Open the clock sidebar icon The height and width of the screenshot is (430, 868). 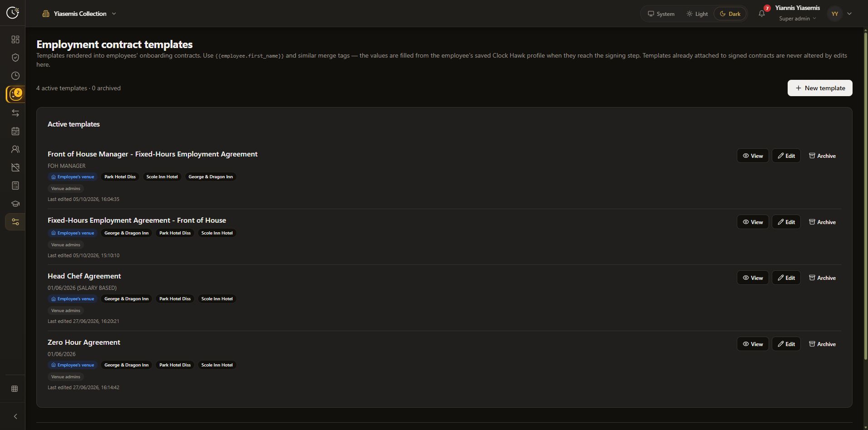coord(15,76)
